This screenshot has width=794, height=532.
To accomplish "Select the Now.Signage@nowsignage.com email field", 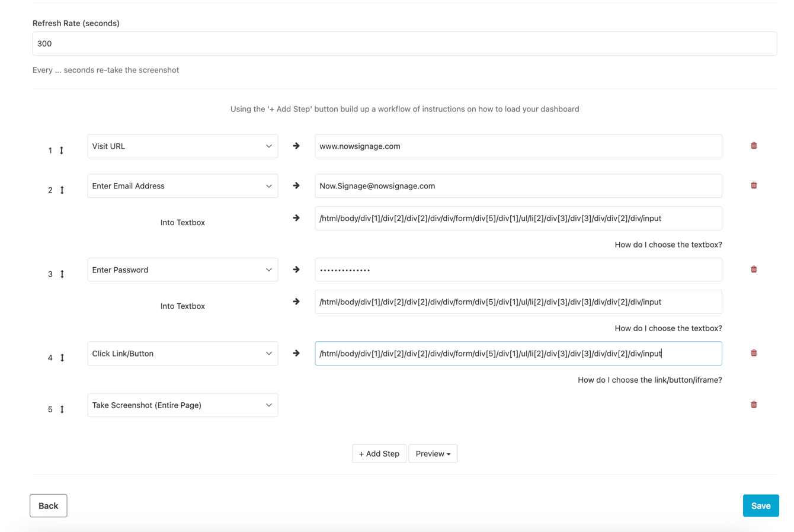I will click(518, 185).
